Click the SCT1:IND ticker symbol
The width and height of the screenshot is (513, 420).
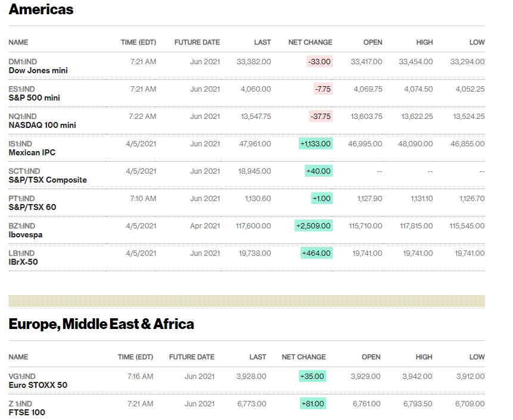24,171
